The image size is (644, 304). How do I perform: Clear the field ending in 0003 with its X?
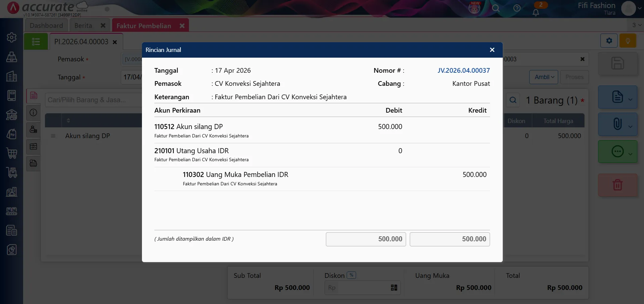[x=583, y=59]
